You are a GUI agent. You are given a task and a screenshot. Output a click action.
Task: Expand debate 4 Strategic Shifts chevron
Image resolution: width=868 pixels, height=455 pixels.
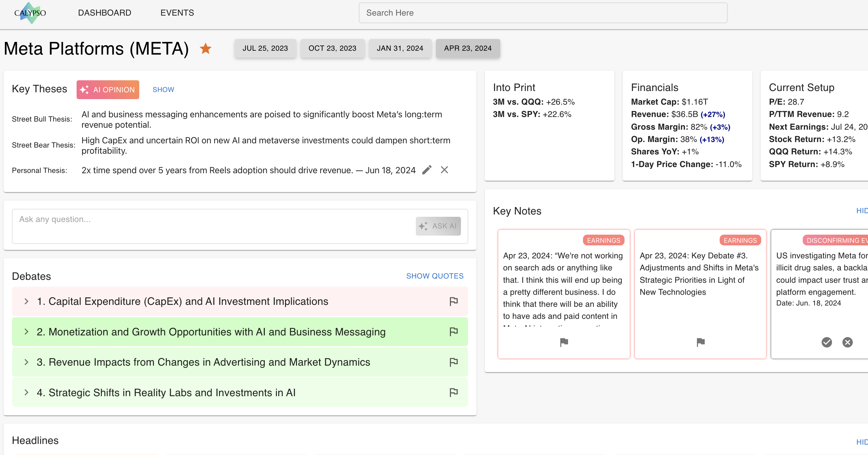[26, 392]
